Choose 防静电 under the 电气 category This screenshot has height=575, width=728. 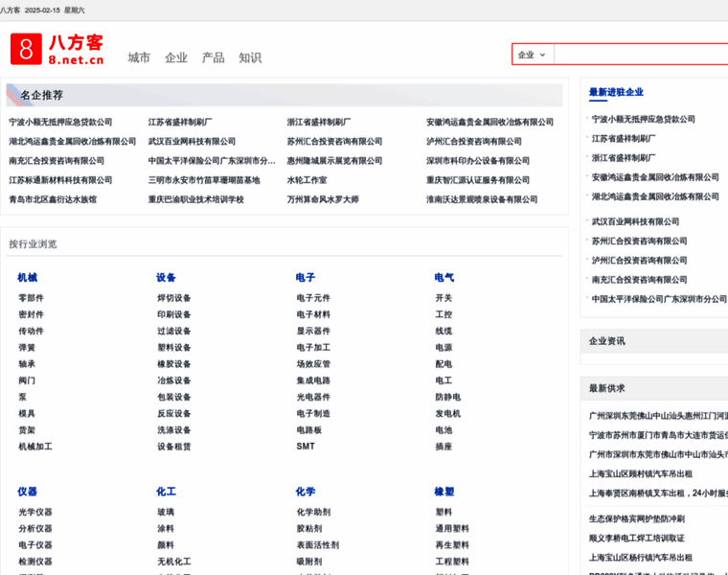(x=447, y=397)
